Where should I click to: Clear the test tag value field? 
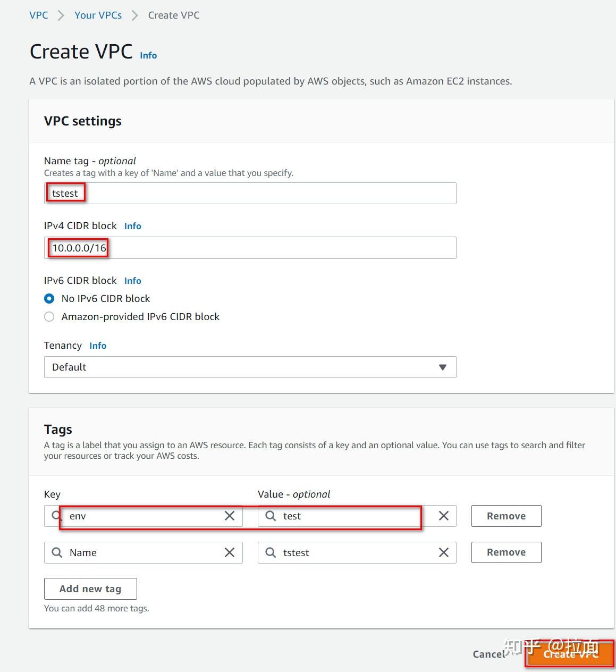point(444,516)
